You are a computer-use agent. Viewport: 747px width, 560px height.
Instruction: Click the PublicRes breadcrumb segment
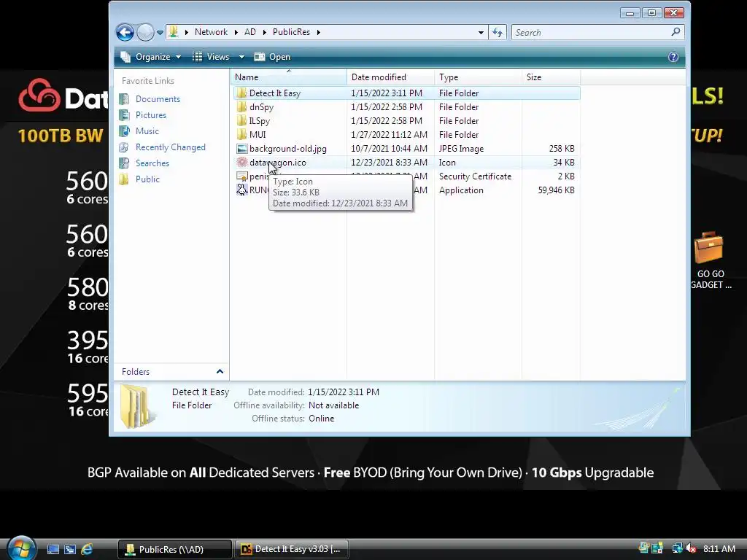[x=291, y=32]
